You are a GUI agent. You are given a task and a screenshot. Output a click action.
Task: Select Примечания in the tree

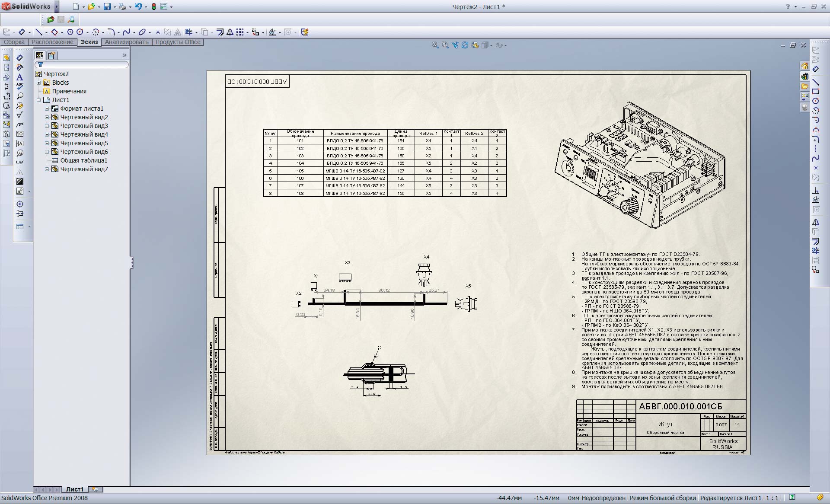tap(69, 91)
